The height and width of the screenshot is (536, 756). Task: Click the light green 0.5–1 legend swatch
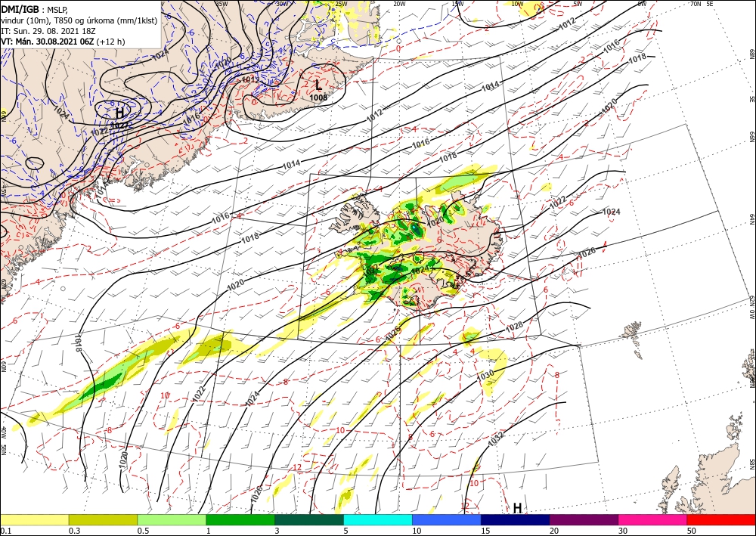click(x=172, y=519)
